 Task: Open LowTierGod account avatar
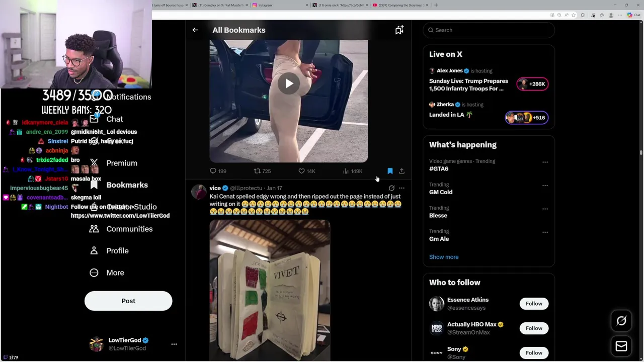point(96,344)
